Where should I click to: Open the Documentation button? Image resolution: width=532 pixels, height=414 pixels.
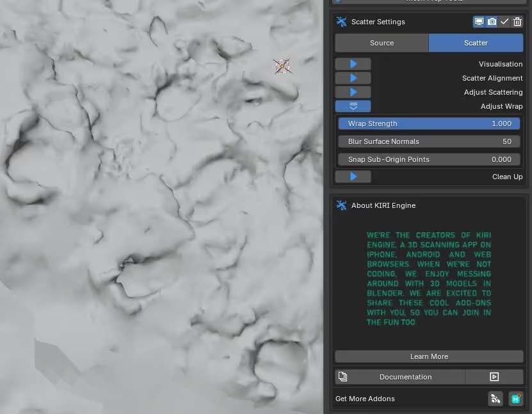[x=405, y=377]
